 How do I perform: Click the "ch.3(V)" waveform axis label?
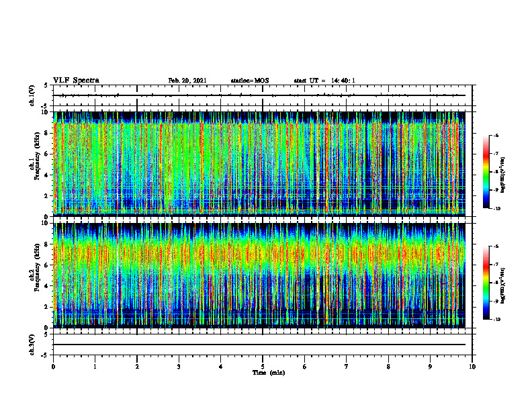point(32,345)
